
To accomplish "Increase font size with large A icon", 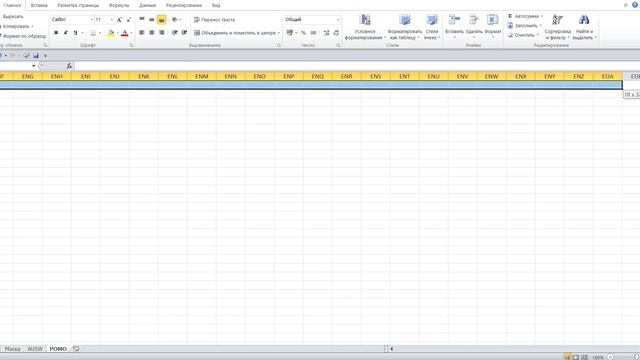I will (119, 20).
